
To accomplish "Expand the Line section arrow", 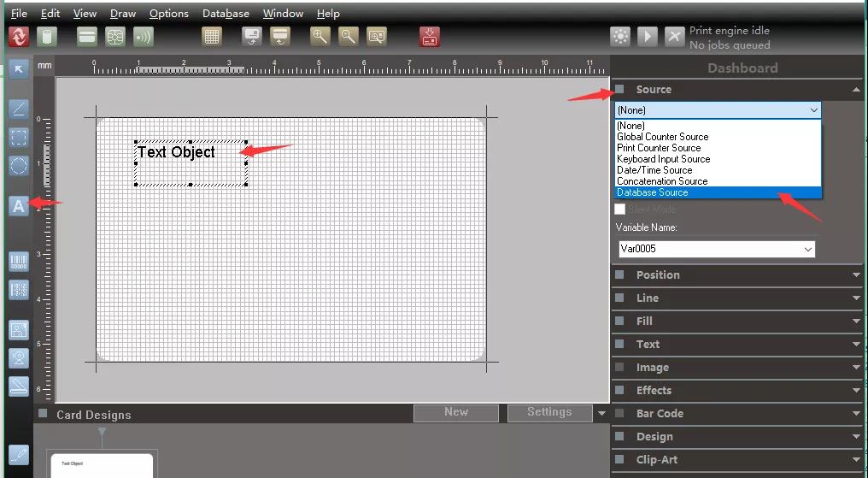I will pyautogui.click(x=856, y=298).
